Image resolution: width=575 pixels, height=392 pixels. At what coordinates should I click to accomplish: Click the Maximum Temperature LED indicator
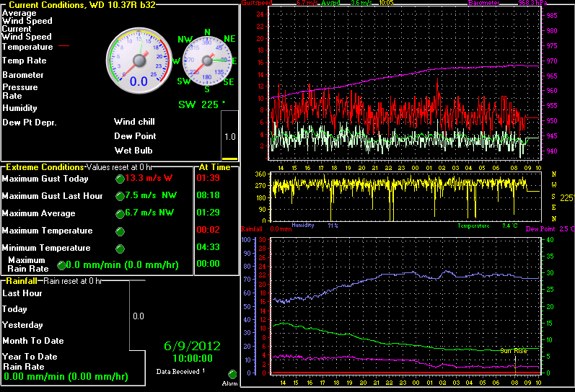(120, 231)
